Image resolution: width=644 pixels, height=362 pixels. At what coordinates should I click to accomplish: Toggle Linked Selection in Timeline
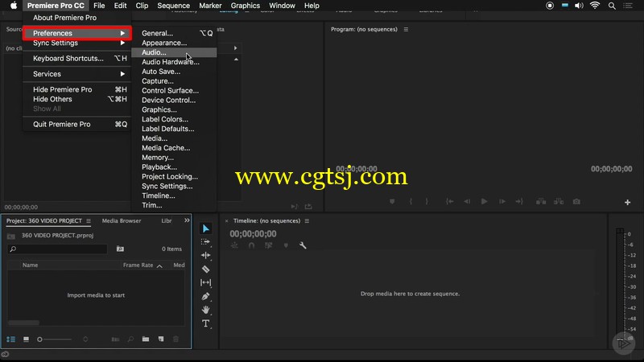[269, 245]
